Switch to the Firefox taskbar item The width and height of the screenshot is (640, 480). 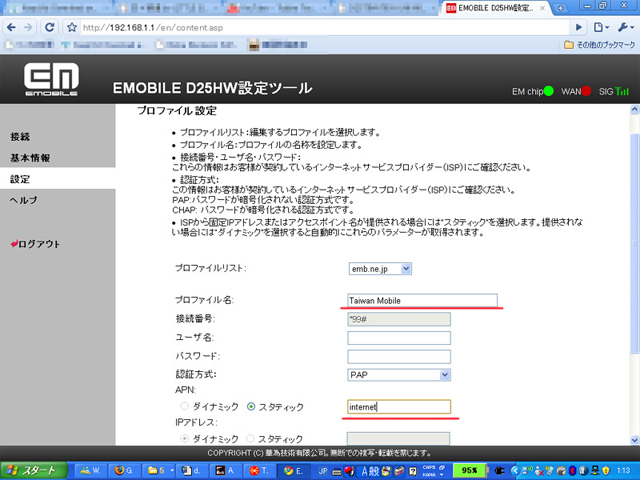pos(124,471)
